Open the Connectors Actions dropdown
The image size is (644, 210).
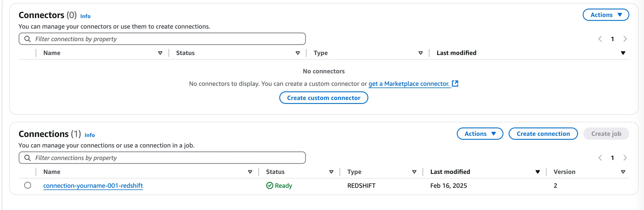606,15
